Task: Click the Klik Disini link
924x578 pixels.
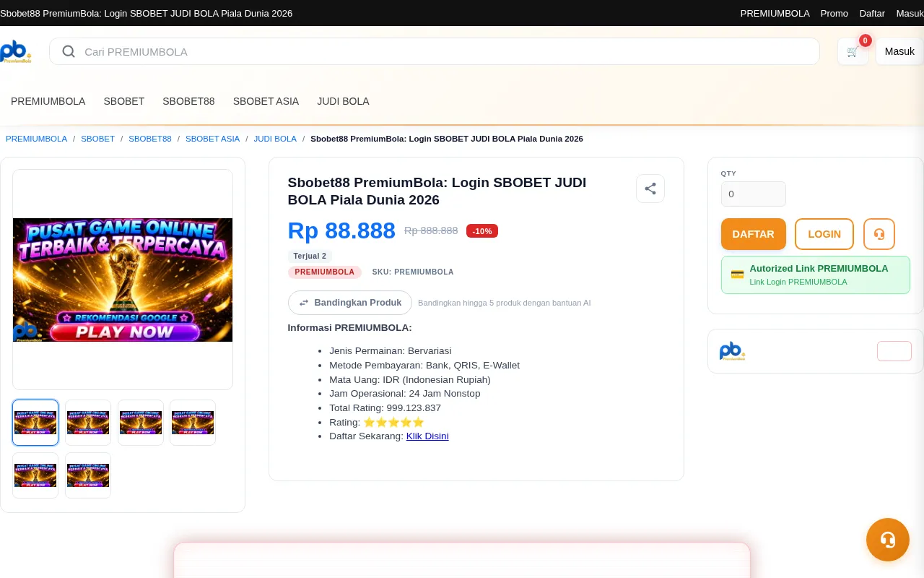Action: 427,436
